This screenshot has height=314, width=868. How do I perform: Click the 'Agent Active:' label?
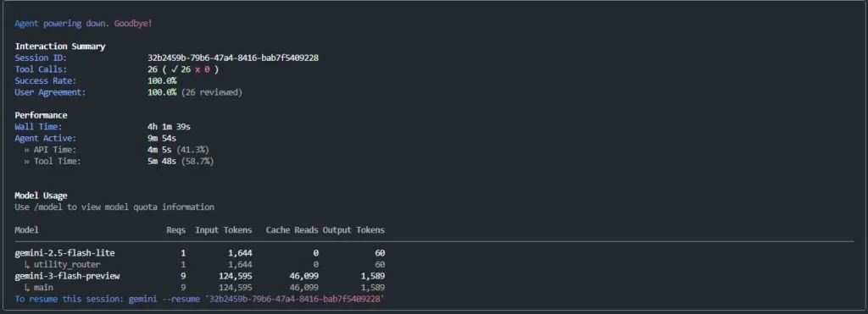(46, 138)
